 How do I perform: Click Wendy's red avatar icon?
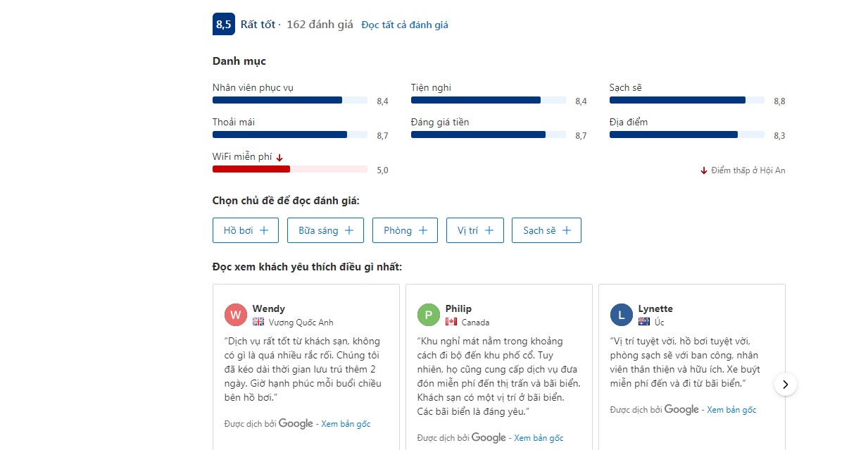tap(236, 315)
